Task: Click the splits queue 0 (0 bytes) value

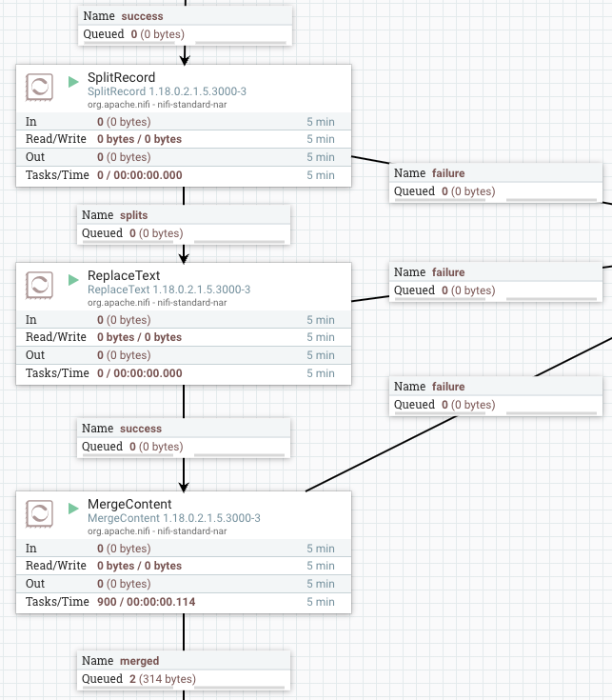Action: [156, 233]
